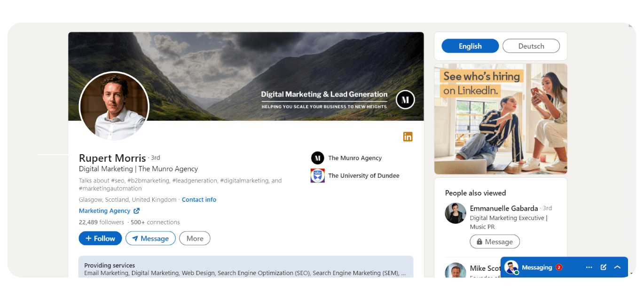Click the Rupert Morris name heading
644x300 pixels.
click(112, 158)
